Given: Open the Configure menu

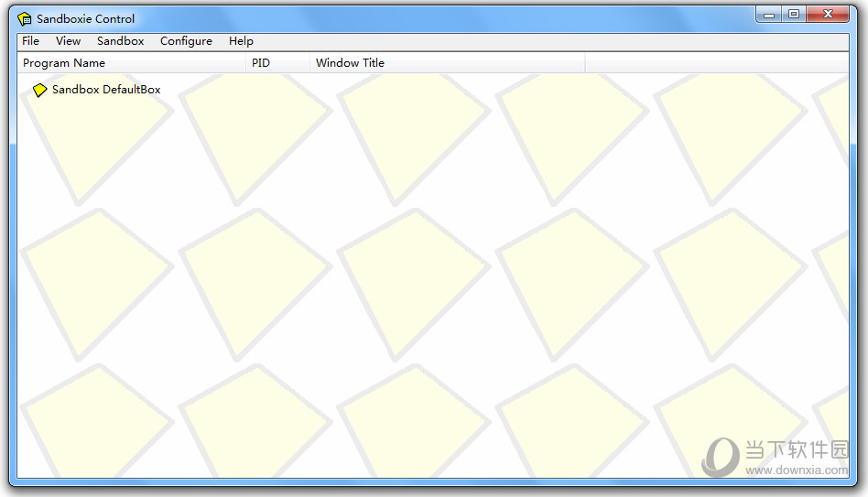Looking at the screenshot, I should coord(186,41).
